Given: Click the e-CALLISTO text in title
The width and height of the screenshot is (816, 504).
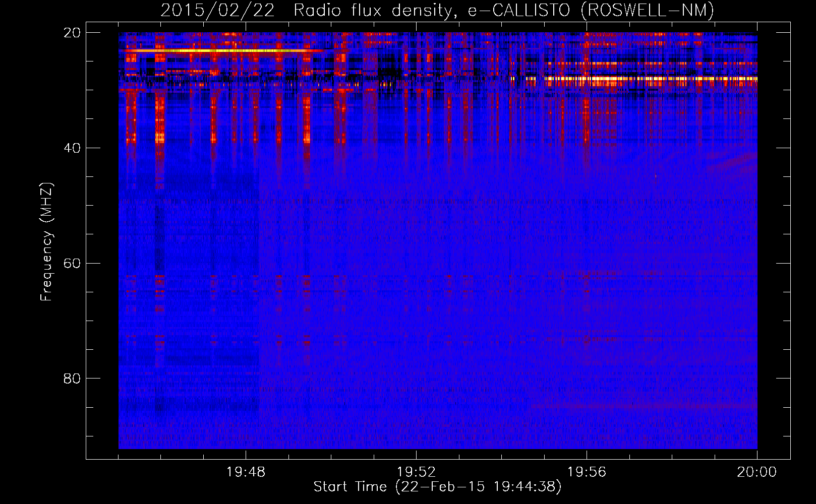Looking at the screenshot, I should point(519,11).
